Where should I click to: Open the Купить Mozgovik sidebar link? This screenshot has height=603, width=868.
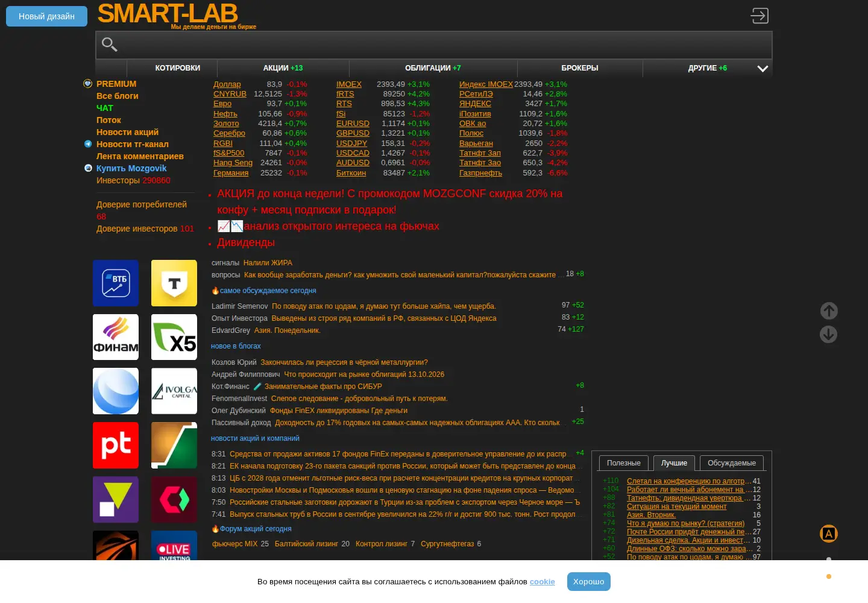pyautogui.click(x=131, y=168)
